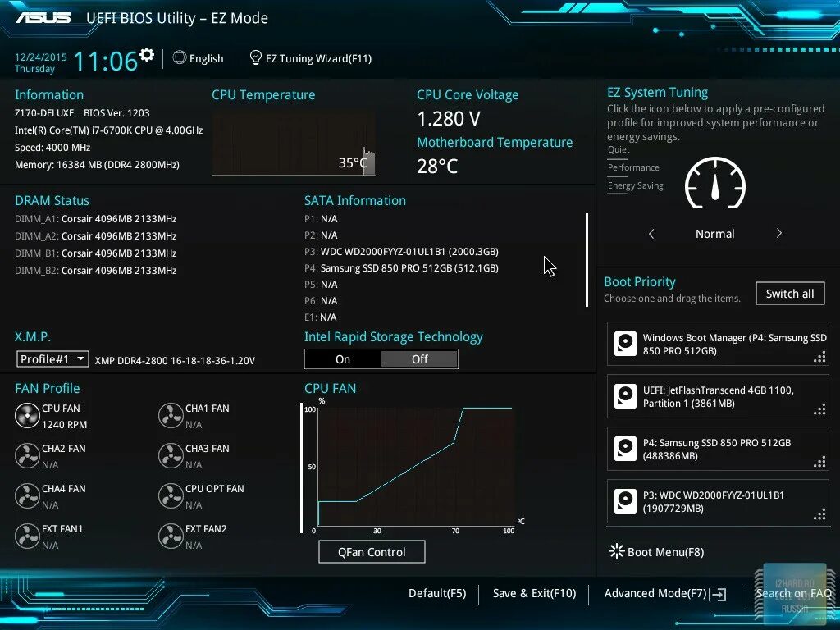840x630 pixels.
Task: Switch to Advanced Mode(F7)
Action: tap(655, 593)
